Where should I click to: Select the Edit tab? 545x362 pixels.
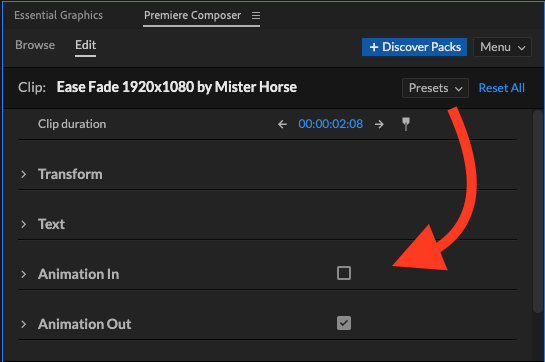(86, 45)
